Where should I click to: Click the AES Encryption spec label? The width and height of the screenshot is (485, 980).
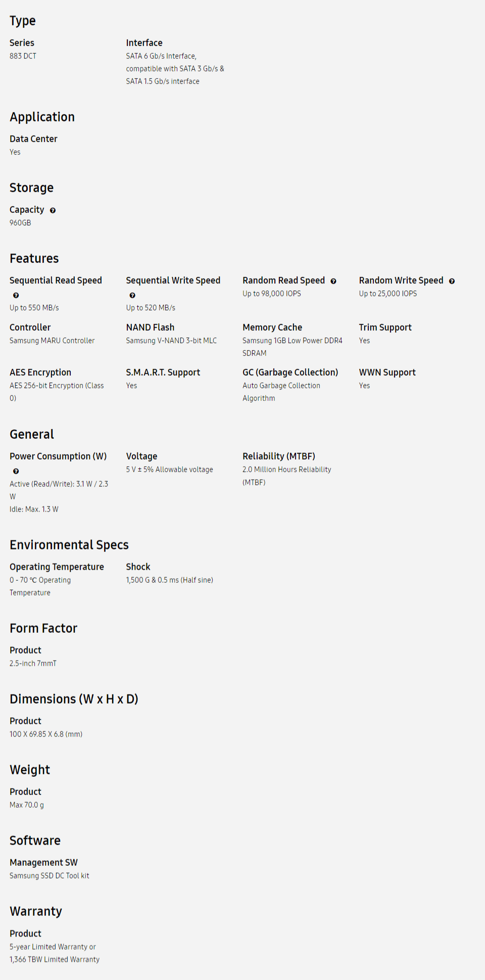click(x=40, y=372)
